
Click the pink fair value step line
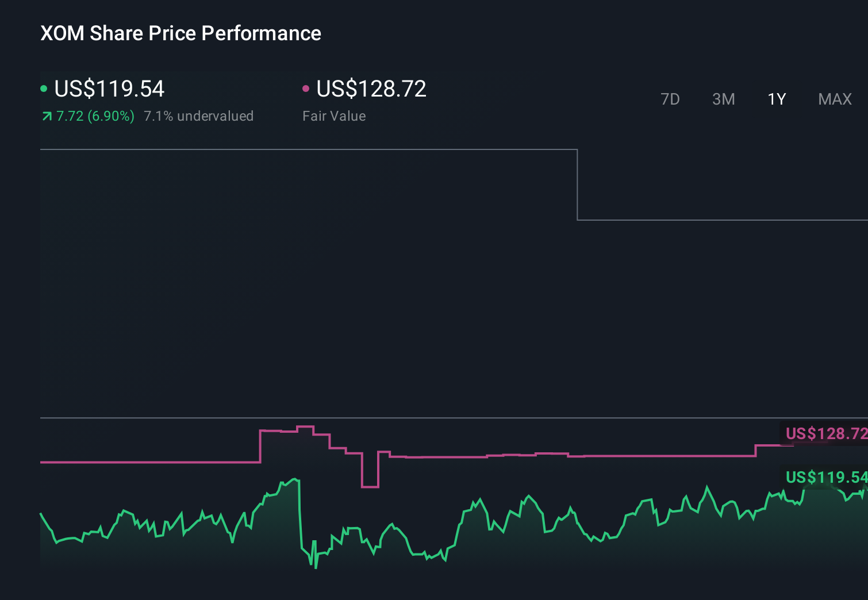pos(517,456)
